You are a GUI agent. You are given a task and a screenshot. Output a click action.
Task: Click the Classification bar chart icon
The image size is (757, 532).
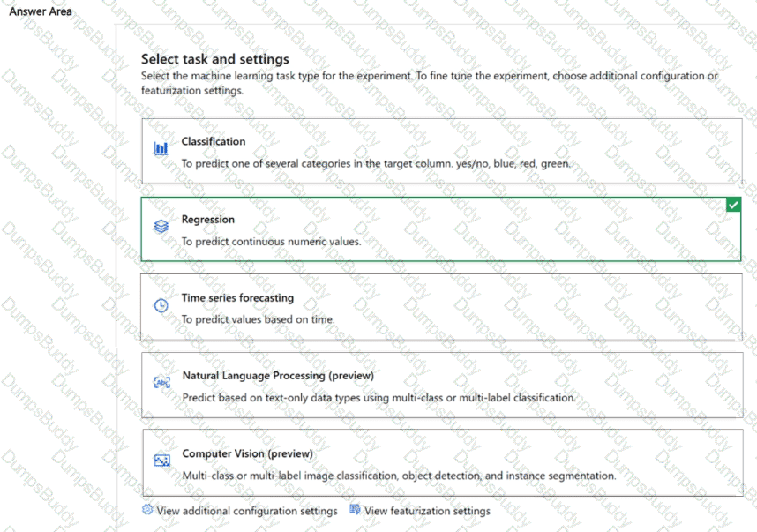point(161,149)
